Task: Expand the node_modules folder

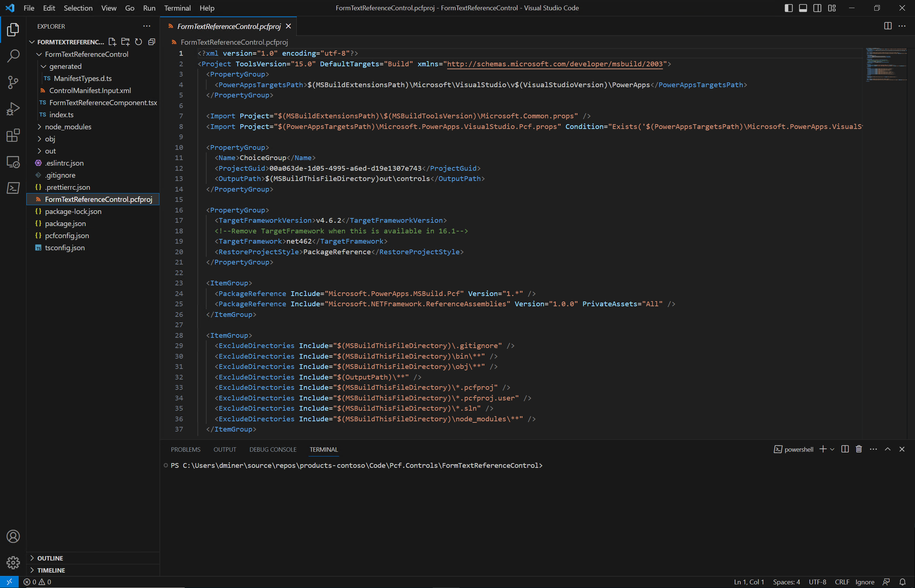Action: pyautogui.click(x=68, y=127)
